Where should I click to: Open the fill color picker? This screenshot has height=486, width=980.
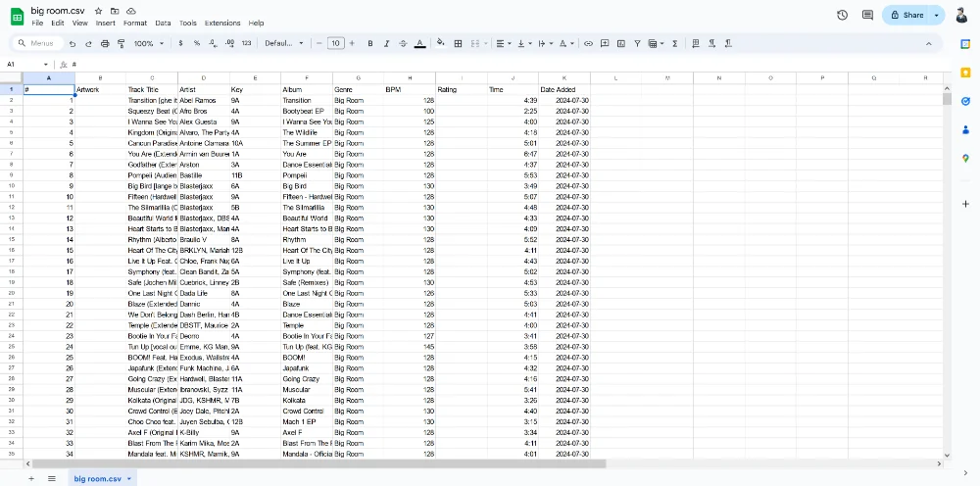pyautogui.click(x=441, y=44)
